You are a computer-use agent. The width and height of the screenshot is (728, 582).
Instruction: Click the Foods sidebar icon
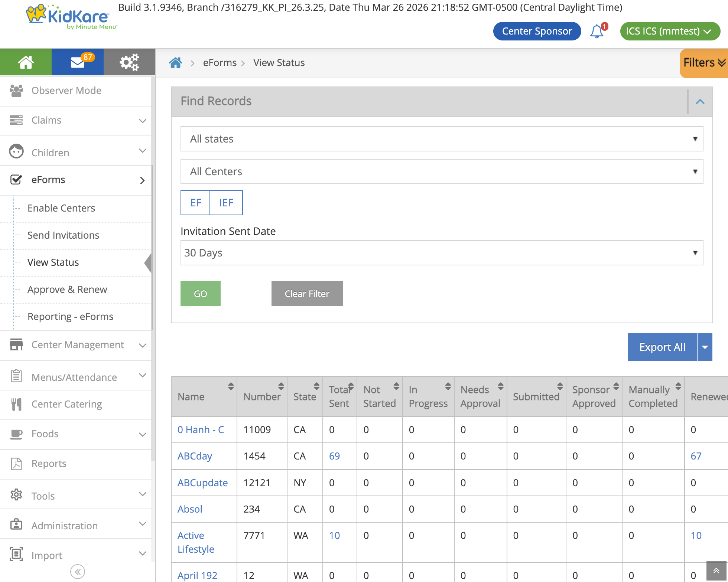[x=16, y=434]
